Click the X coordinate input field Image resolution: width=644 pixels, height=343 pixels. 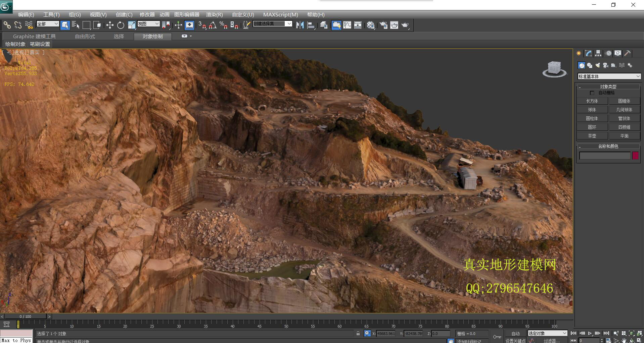[x=386, y=333]
